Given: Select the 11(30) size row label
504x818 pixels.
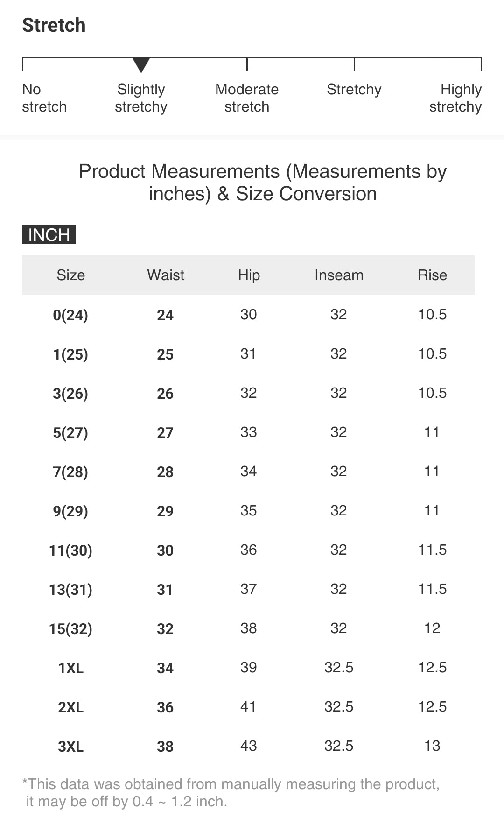Looking at the screenshot, I should [70, 550].
